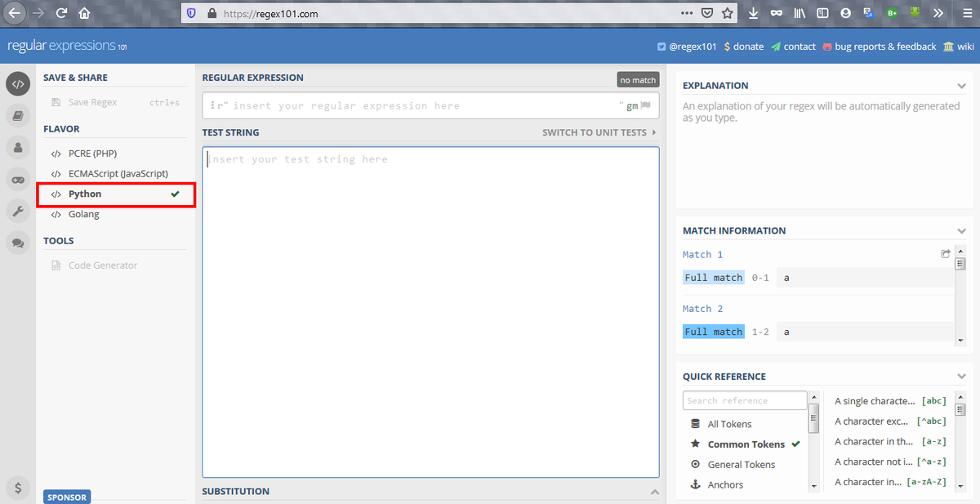Open the regex quiz gamepad icon
980x504 pixels.
[18, 180]
